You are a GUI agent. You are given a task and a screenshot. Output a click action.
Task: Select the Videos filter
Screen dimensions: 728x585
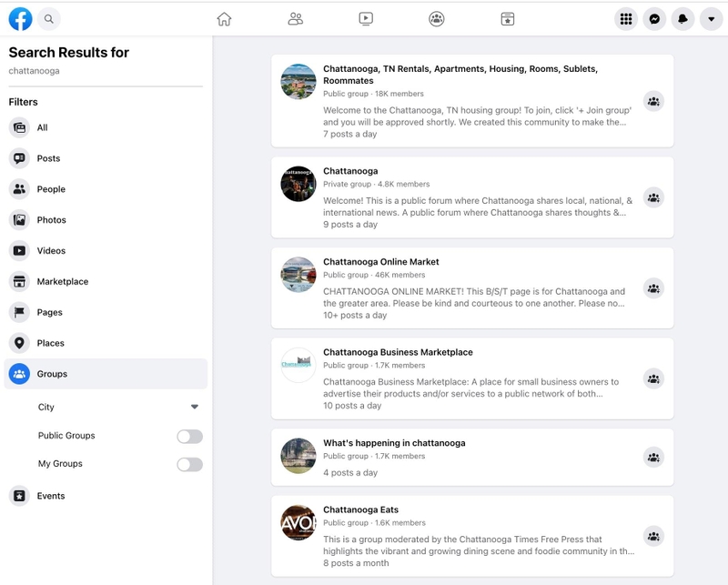click(x=106, y=251)
